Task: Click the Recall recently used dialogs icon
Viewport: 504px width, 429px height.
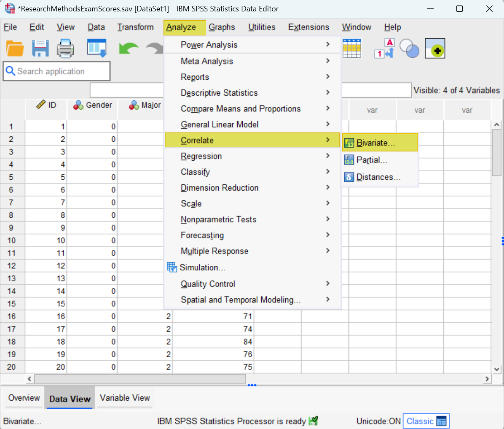Action: click(97, 48)
